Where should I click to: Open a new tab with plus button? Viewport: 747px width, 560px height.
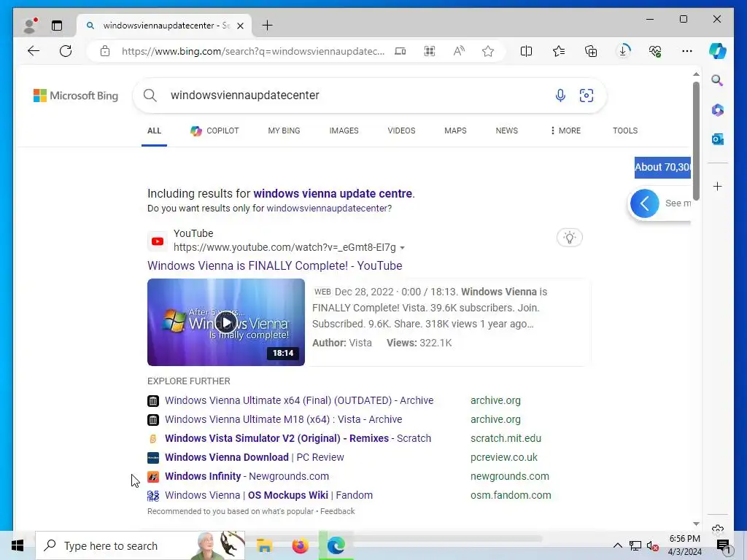click(267, 26)
